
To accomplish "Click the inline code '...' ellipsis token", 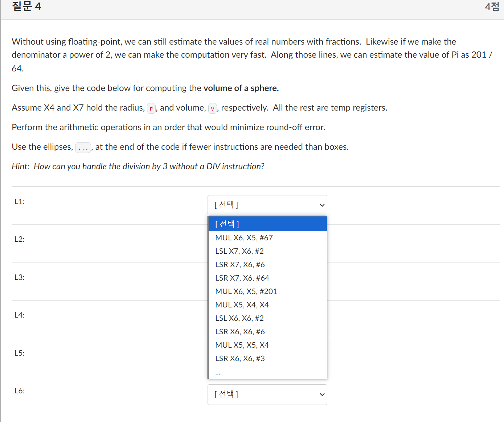I will coord(83,147).
